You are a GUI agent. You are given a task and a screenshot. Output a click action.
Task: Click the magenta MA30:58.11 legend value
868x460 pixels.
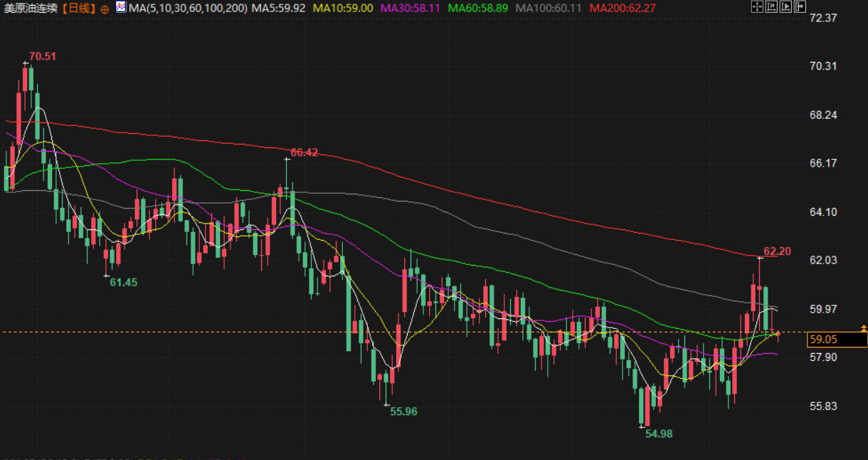[x=411, y=9]
